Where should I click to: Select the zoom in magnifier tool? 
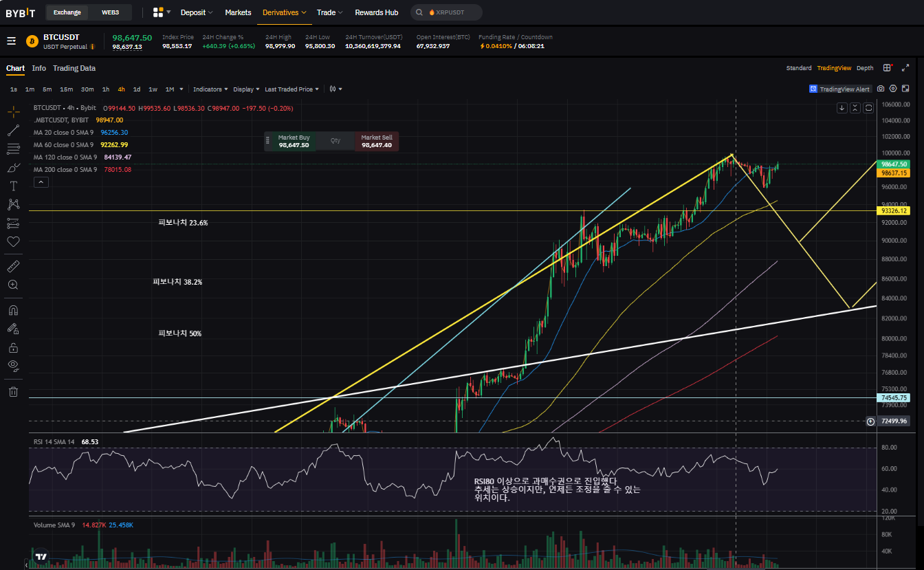13,285
